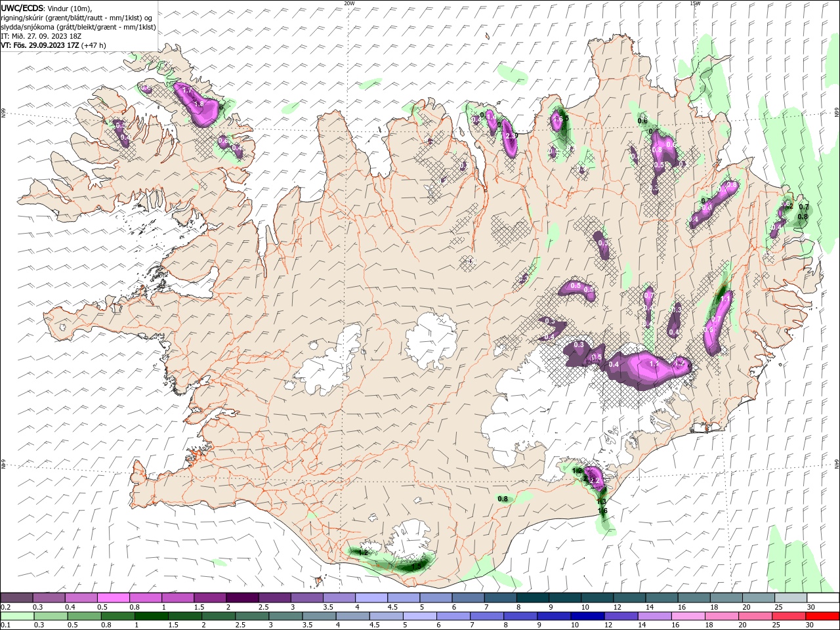The height and width of the screenshot is (630, 840).
Task: Select the 12 swatch in upper legend row
Action: [x=629, y=598]
